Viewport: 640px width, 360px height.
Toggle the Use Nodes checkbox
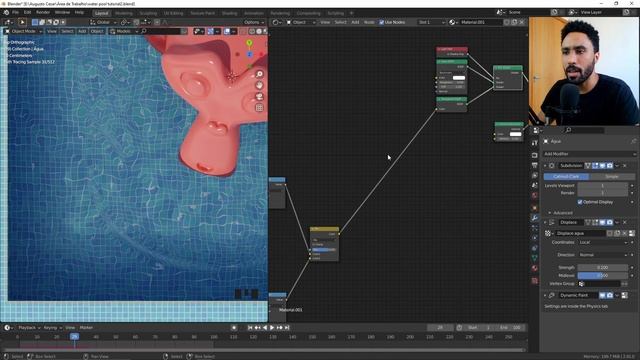tap(382, 22)
